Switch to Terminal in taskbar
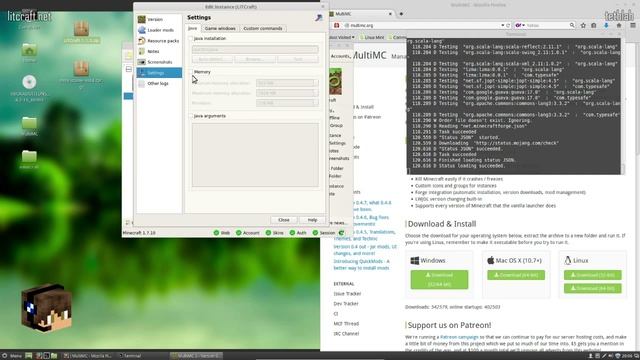Viewport: 640px width, 360px height. point(130,356)
